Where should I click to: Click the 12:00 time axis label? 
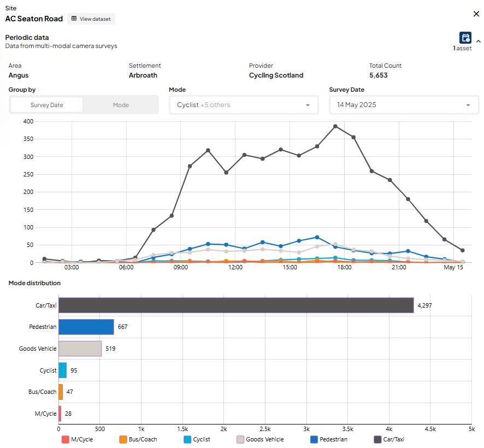[235, 267]
